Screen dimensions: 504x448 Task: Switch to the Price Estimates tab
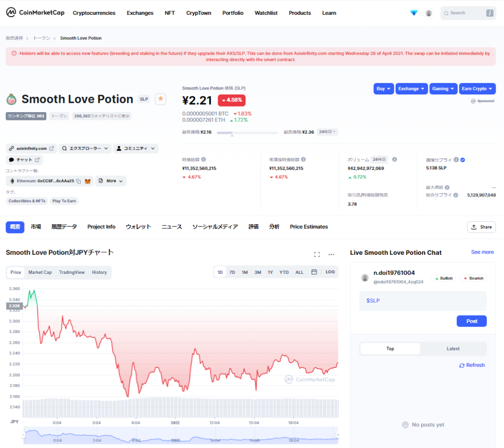pos(309,227)
